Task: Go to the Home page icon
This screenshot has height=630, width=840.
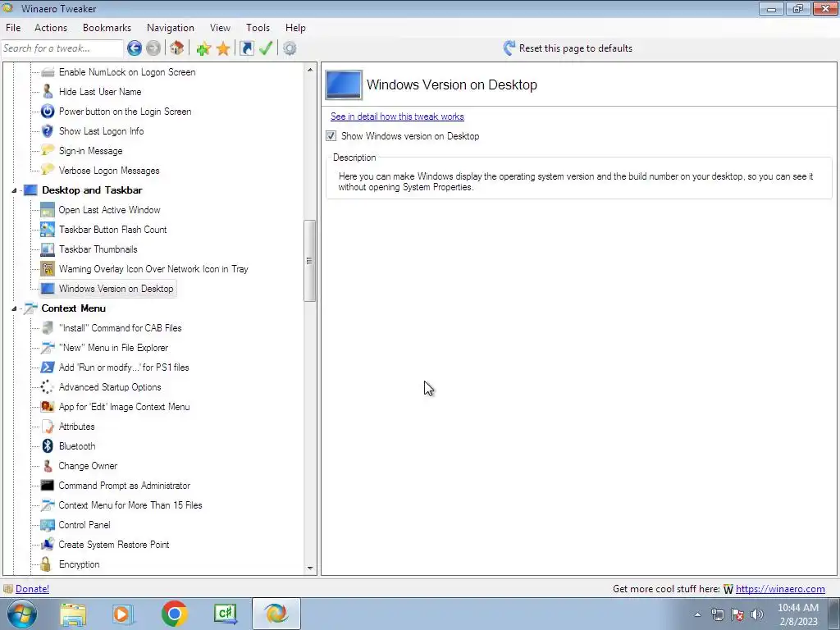Action: 177,48
